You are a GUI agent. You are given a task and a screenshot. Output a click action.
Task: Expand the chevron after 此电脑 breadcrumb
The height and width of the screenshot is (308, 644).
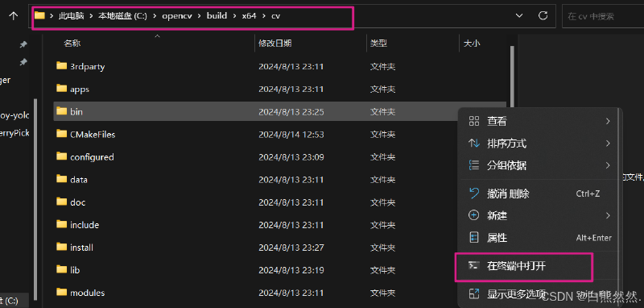[91, 16]
